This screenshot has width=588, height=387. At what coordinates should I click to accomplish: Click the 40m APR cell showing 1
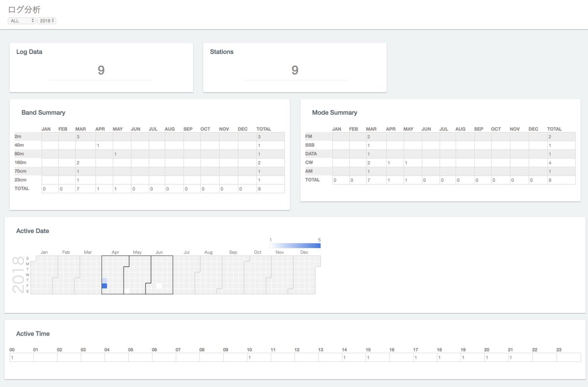pos(104,146)
